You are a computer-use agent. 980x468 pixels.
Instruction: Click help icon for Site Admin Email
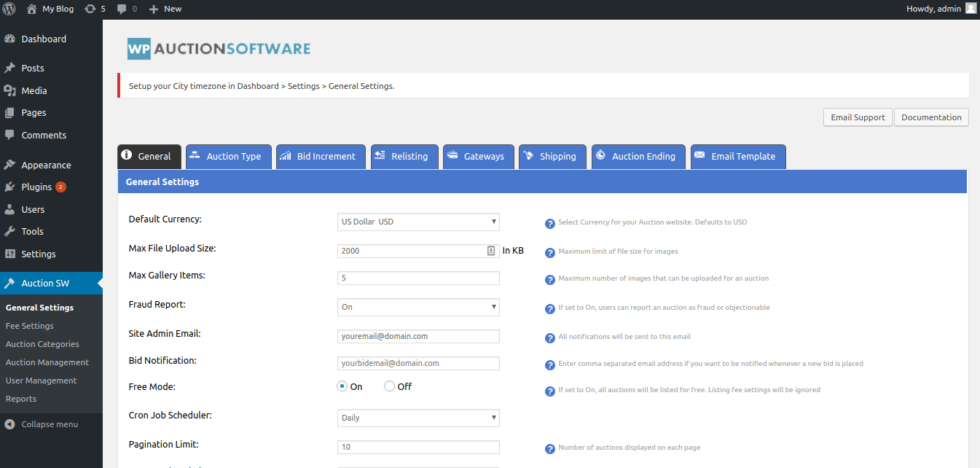[x=550, y=338]
